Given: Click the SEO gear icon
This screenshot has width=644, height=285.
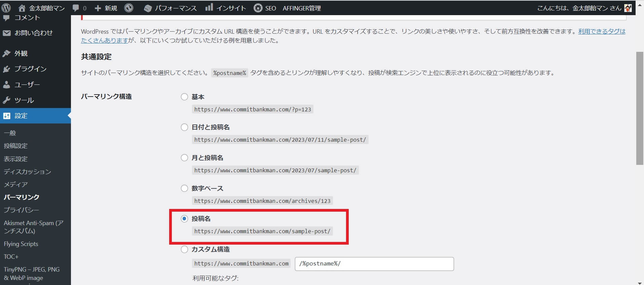Looking at the screenshot, I should tap(258, 8).
